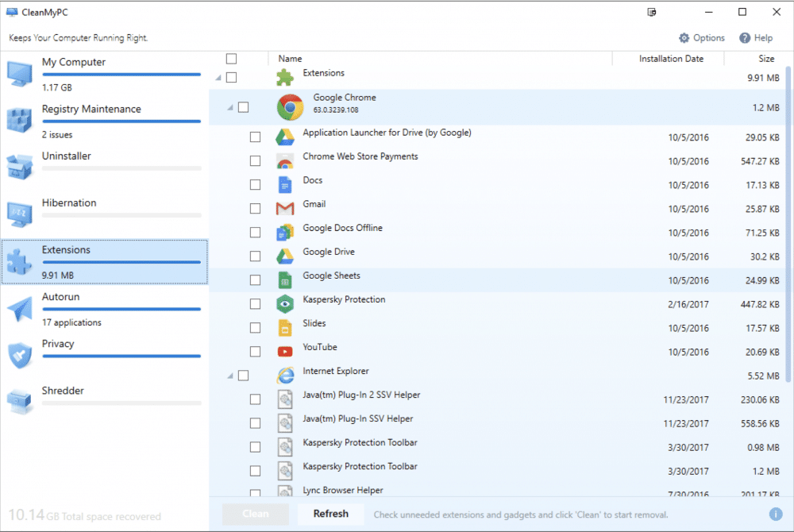The width and height of the screenshot is (794, 532).
Task: Select the Shredder tool
Action: coord(64,390)
